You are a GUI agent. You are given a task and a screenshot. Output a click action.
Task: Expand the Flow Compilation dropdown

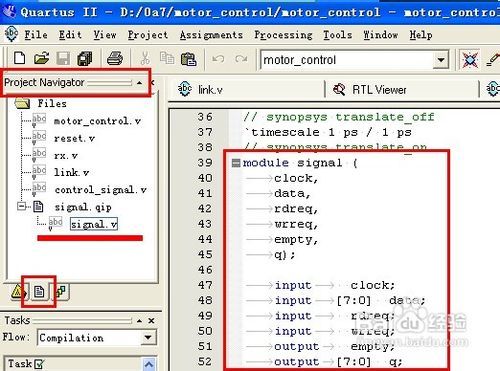[x=147, y=337]
